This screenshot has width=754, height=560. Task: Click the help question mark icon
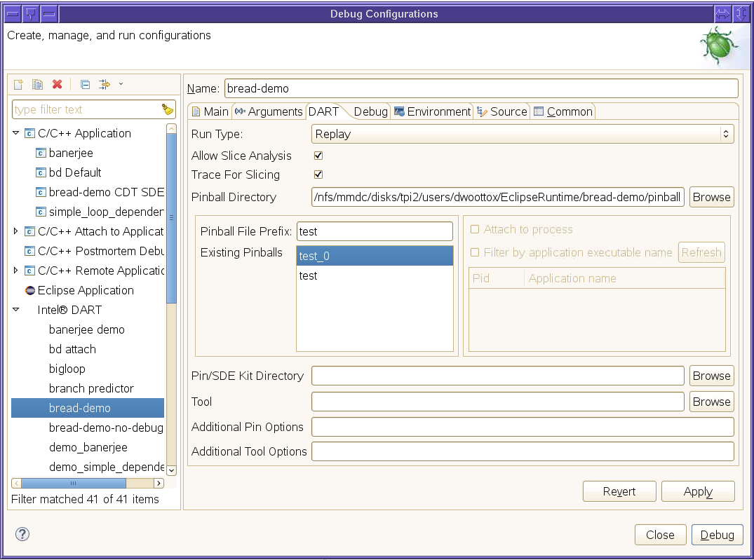[x=22, y=534]
